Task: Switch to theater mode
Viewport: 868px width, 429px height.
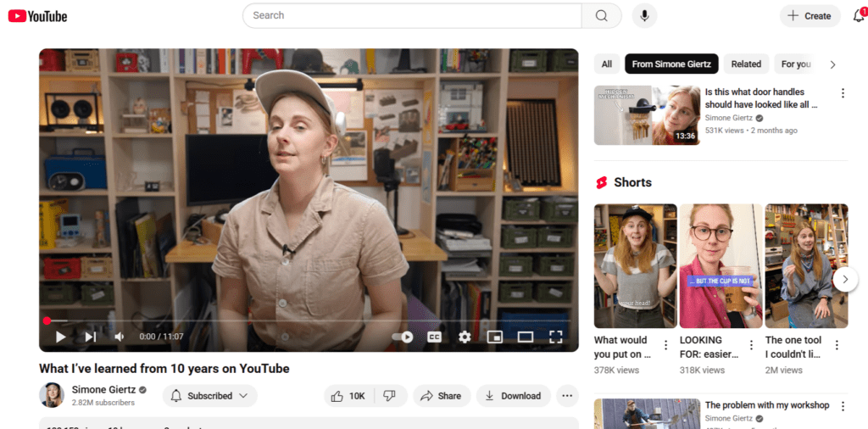Action: point(525,337)
